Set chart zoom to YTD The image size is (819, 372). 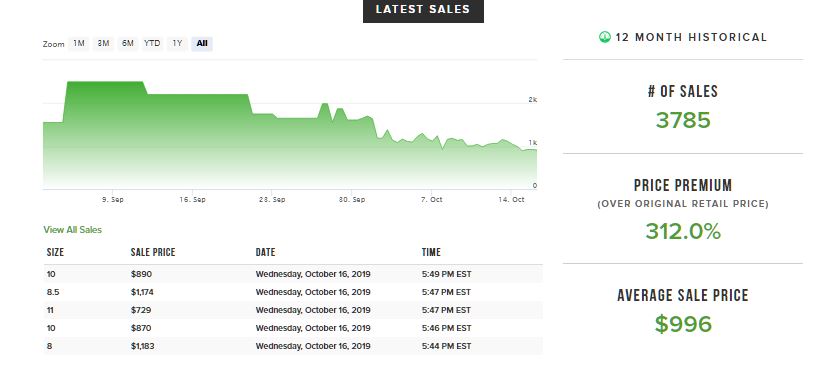[x=153, y=43]
